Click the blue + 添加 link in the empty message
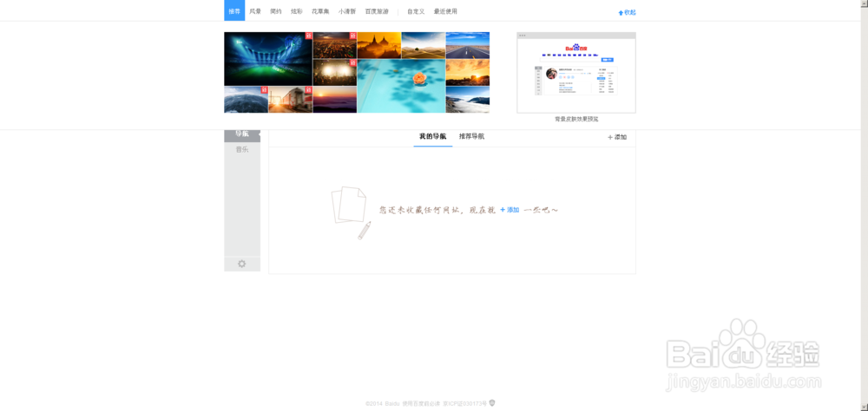 pyautogui.click(x=510, y=210)
